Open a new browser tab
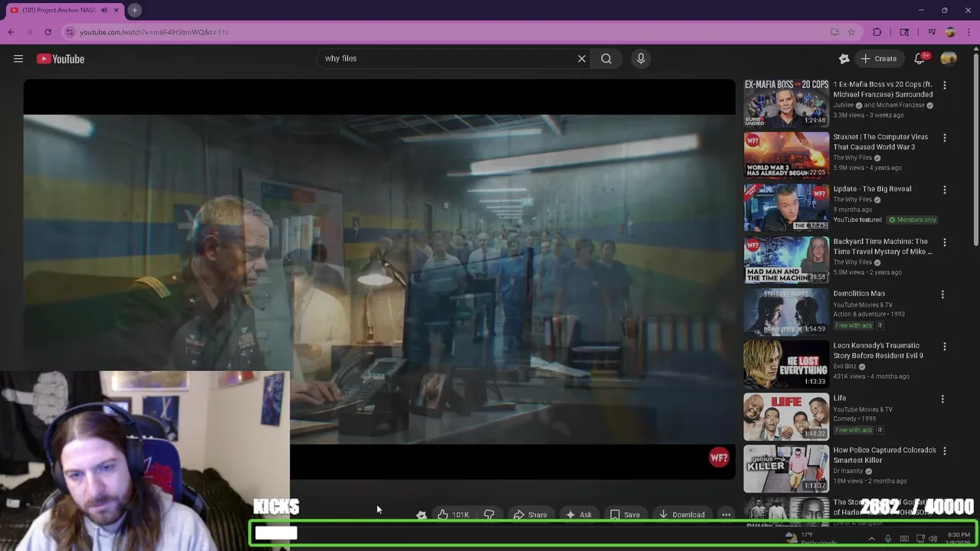 [x=134, y=10]
